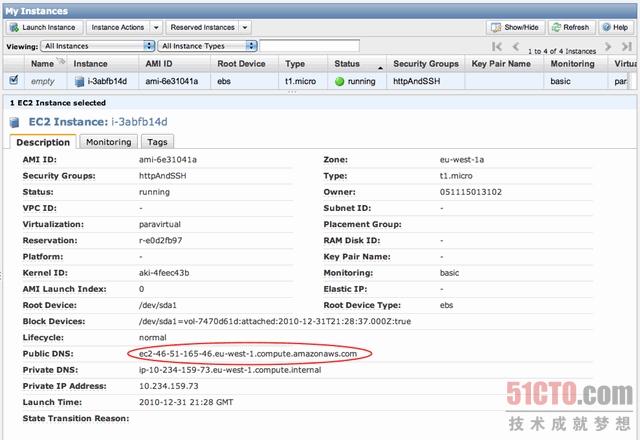
Task: Go to previous page of instances
Action: click(x=516, y=47)
